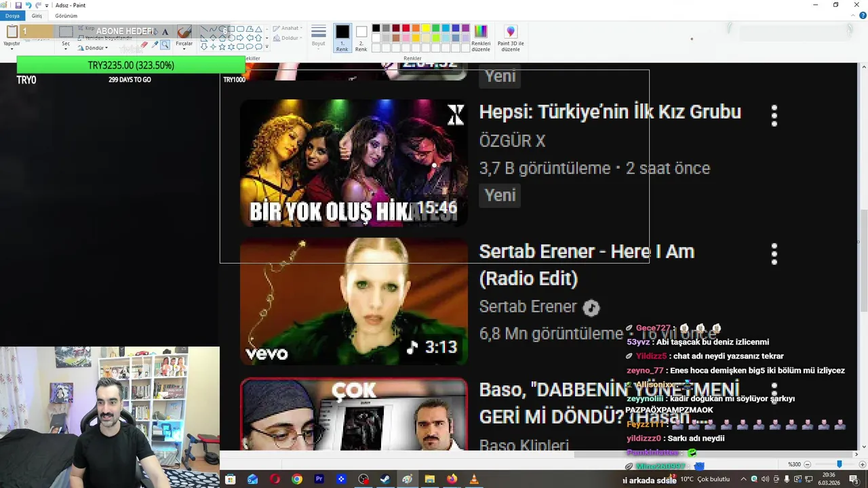Select the Magnifier tool in Paint ribbon
Image resolution: width=868 pixels, height=488 pixels.
click(165, 45)
